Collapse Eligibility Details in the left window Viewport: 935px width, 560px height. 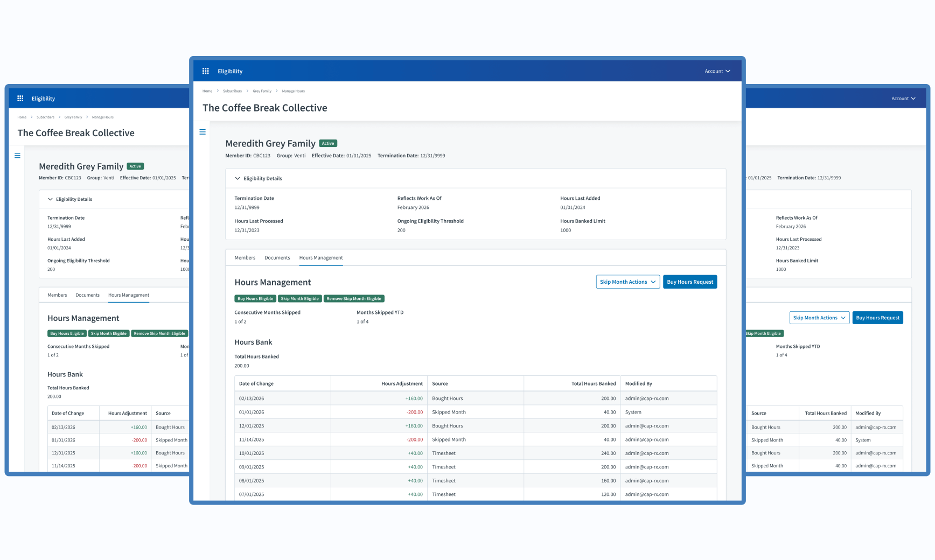(51, 199)
